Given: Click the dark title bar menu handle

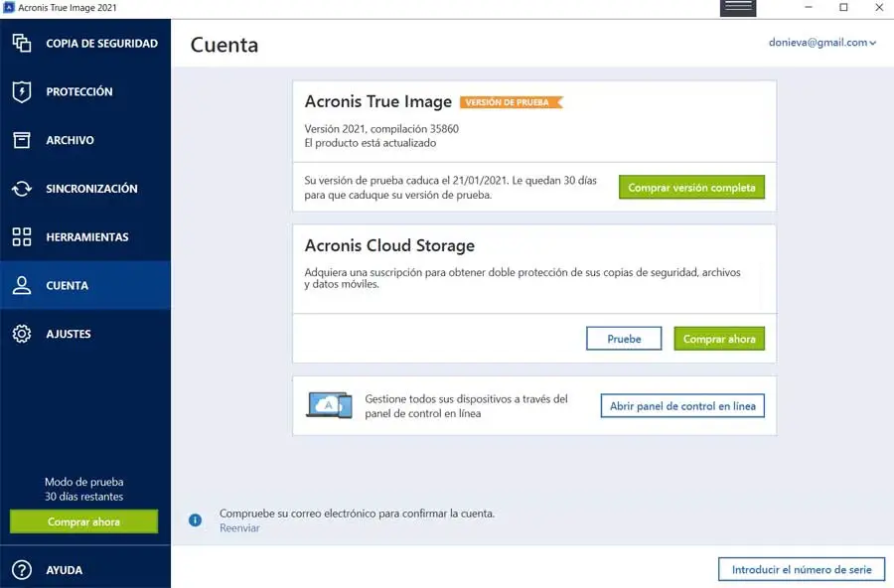Looking at the screenshot, I should 738,8.
